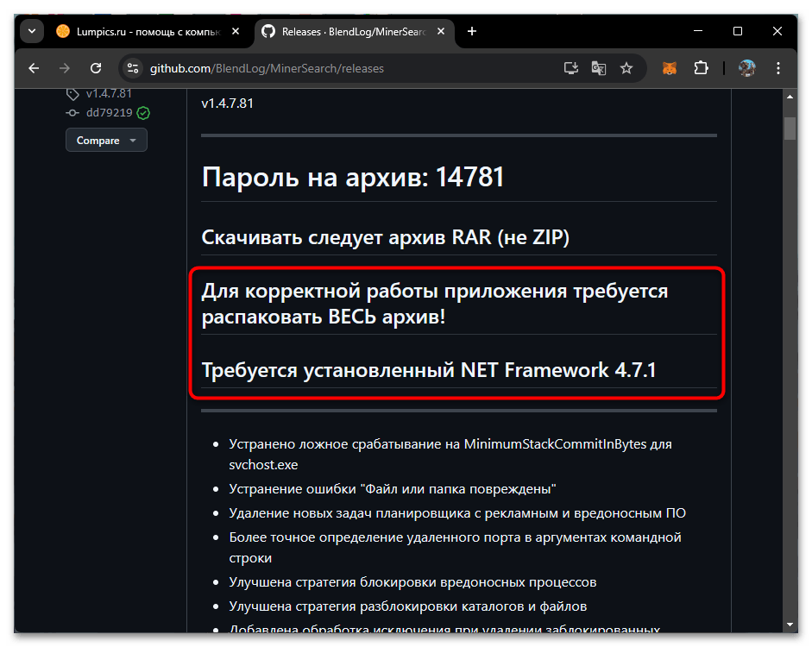
Task: Click the vertical scrollbar thumb
Action: [x=790, y=129]
